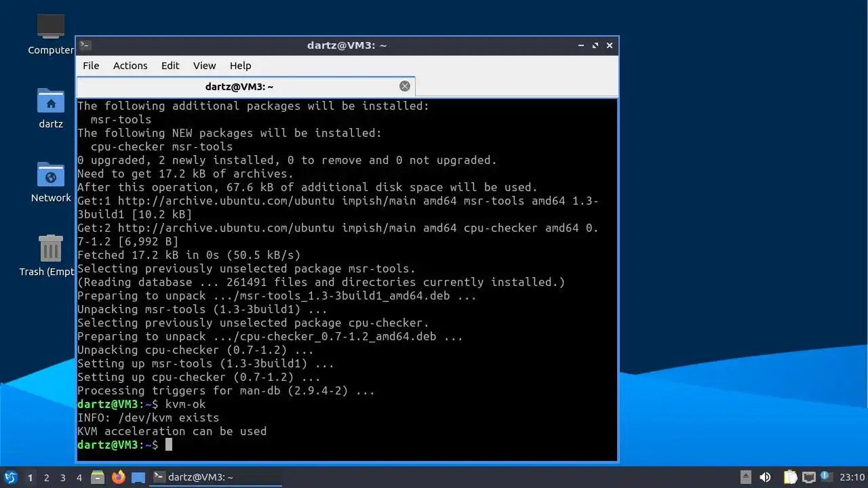Click 'Setting up msr-tools (1.3-3build1) ...'
Image resolution: width=868 pixels, height=488 pixels.
tap(205, 363)
